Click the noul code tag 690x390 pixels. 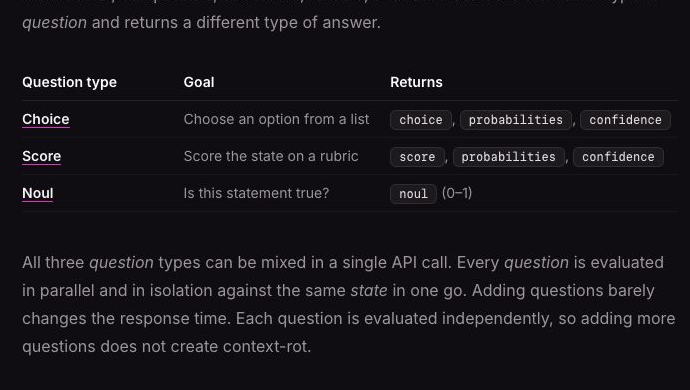coord(413,194)
